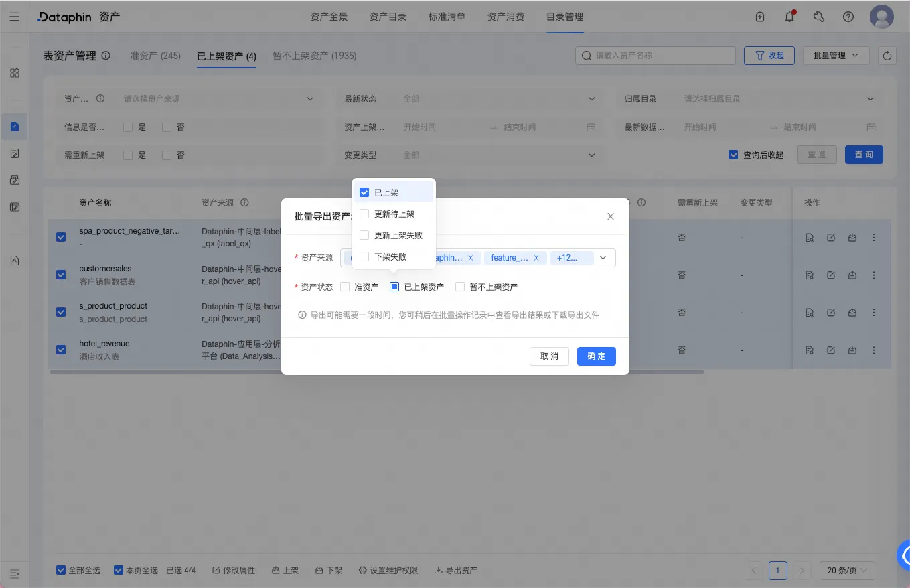Click the blue 查询 button
The image size is (910, 588).
coord(864,155)
